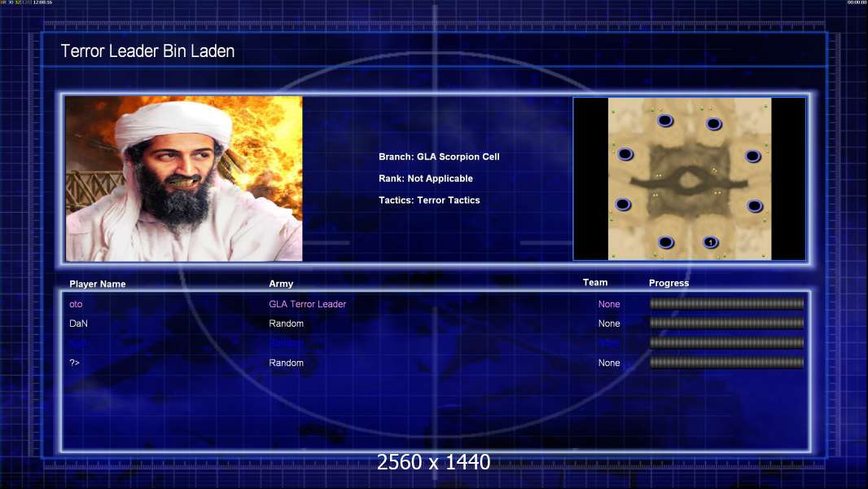Pick the upper-left start marker on the map's top edge

(x=665, y=120)
